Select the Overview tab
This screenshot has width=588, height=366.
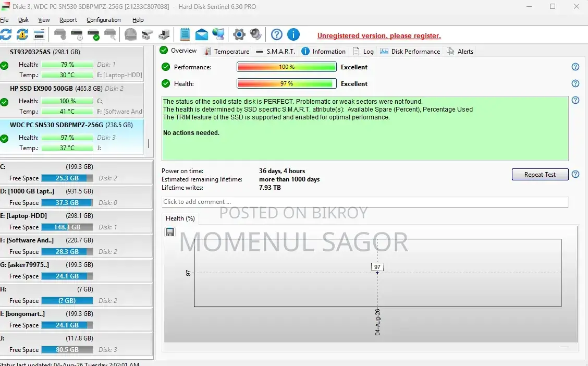pyautogui.click(x=178, y=51)
